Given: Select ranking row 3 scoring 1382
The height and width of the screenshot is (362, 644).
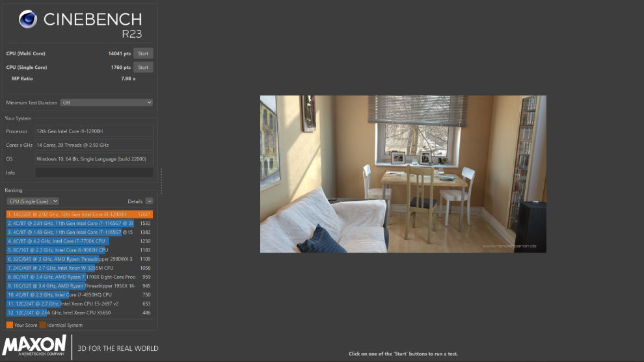Looking at the screenshot, I should (x=79, y=232).
